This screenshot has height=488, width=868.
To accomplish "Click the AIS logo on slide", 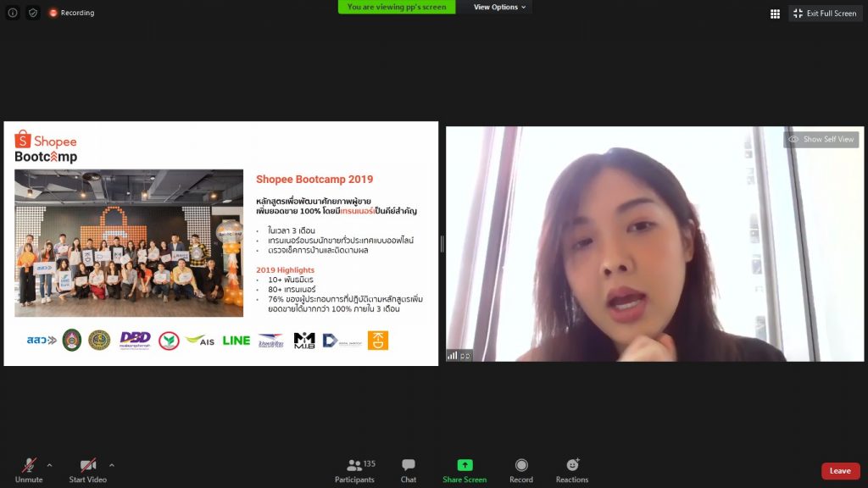I will pyautogui.click(x=200, y=341).
